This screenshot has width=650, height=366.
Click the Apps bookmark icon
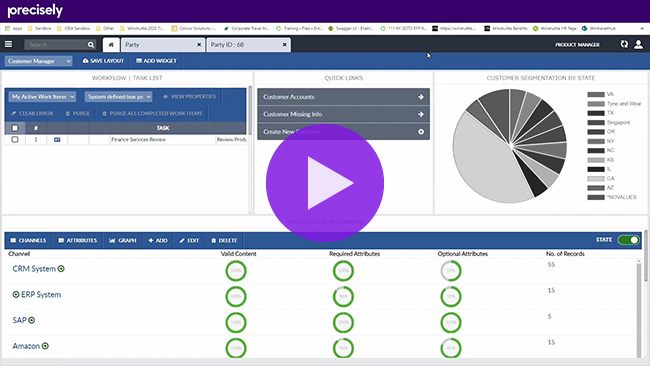tap(7, 28)
